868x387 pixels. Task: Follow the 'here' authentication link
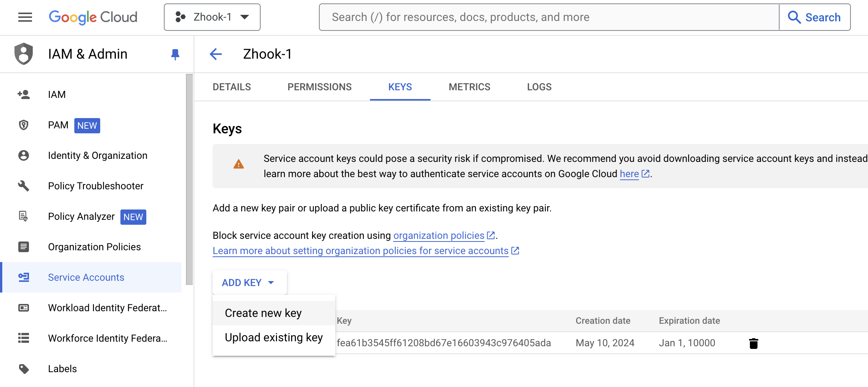629,174
